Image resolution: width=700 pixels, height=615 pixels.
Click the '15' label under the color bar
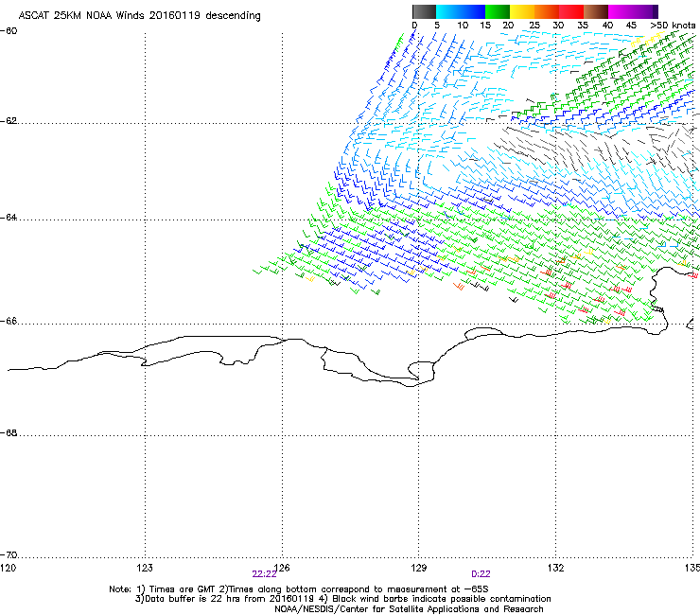coord(485,26)
